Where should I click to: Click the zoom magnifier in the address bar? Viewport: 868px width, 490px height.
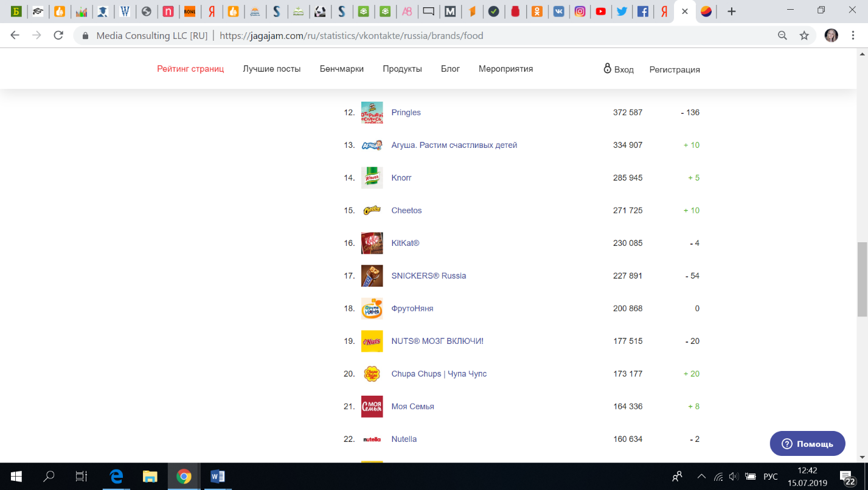(x=783, y=36)
